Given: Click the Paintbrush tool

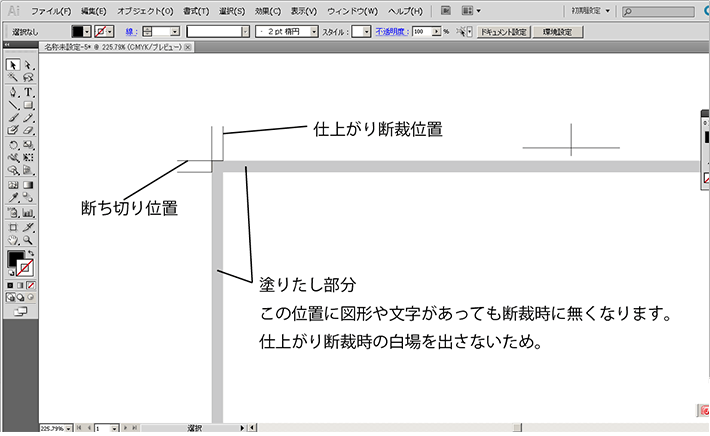Looking at the screenshot, I should click(x=13, y=117).
